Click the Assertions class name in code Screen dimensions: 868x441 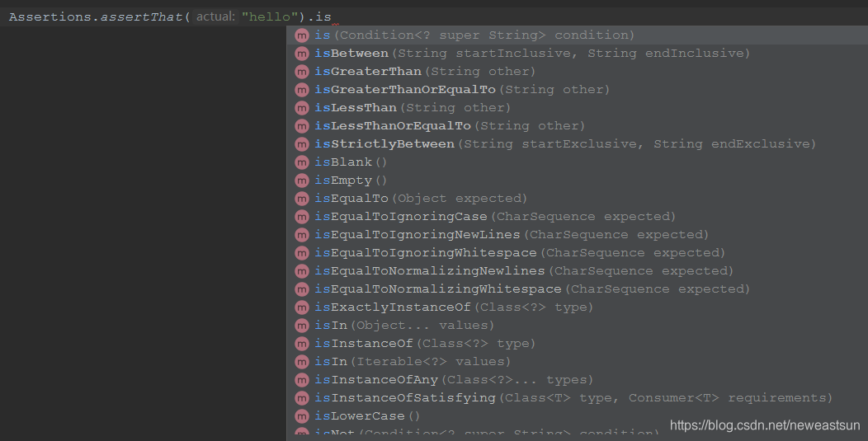(x=50, y=17)
